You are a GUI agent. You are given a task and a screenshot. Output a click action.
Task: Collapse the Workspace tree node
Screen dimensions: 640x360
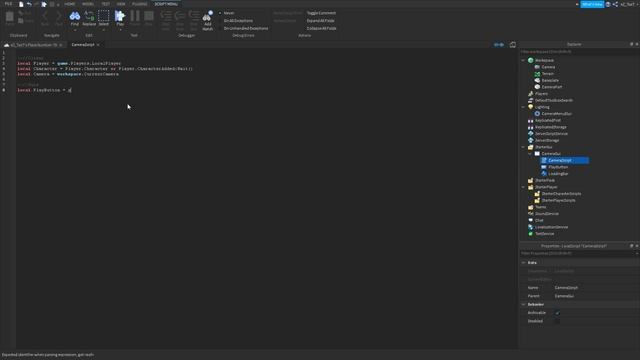click(x=523, y=60)
